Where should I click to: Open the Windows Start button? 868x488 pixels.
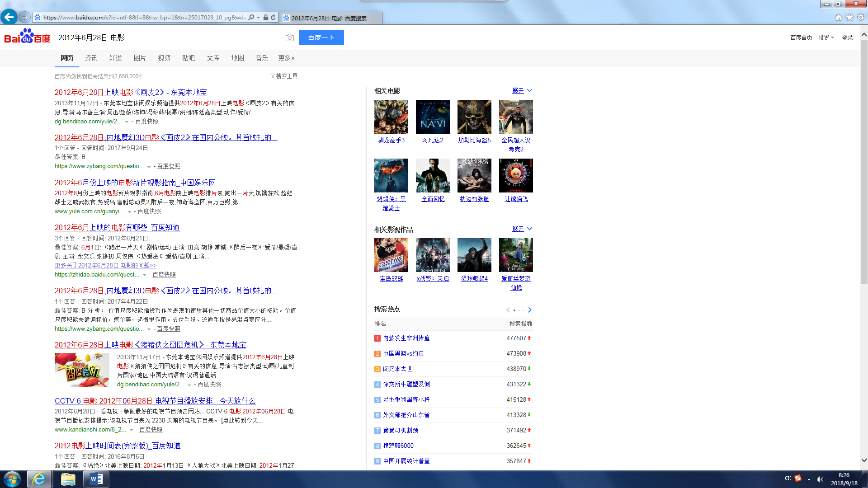pos(12,479)
